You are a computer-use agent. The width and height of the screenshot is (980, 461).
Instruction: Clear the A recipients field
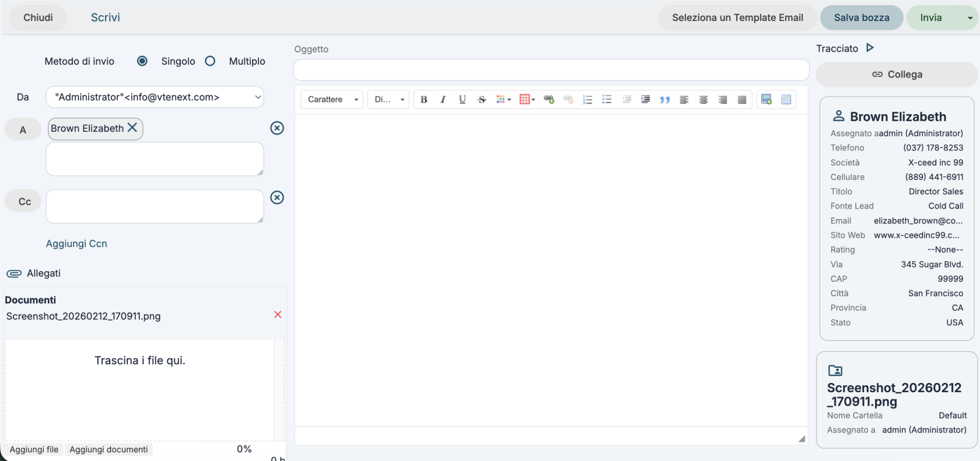click(x=277, y=128)
